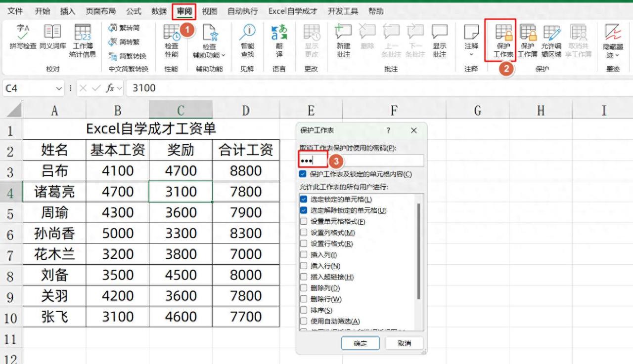Screen dimensions: 633x364
Task: Convert text with 简转繁
Action: (124, 42)
